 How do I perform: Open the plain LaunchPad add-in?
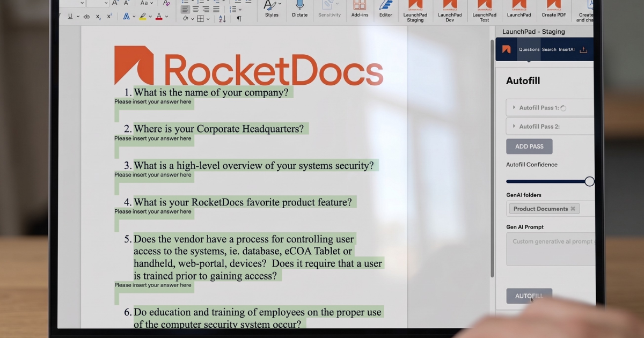pos(519,9)
